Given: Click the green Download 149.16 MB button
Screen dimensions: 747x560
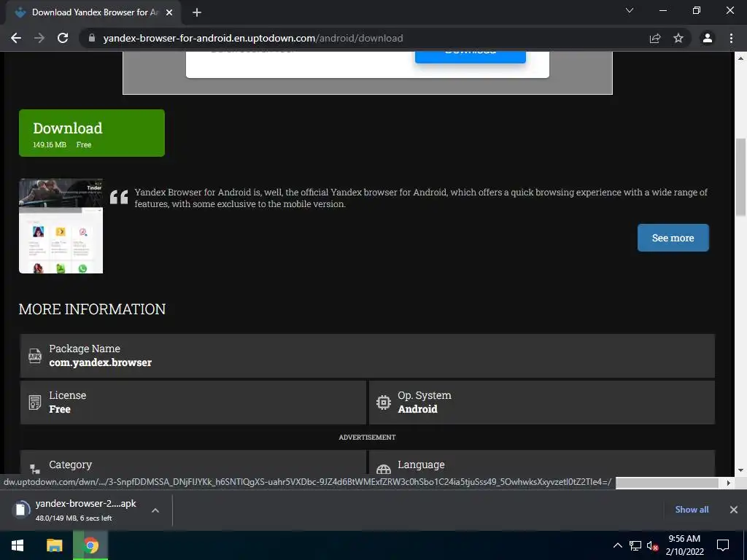Looking at the screenshot, I should 92,133.
